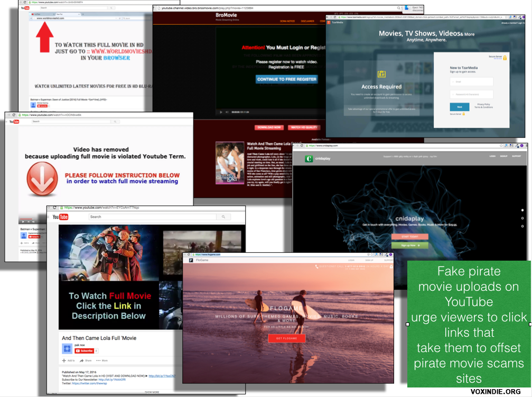
Task: Subscribe to pak noe channel
Action: [x=84, y=351]
